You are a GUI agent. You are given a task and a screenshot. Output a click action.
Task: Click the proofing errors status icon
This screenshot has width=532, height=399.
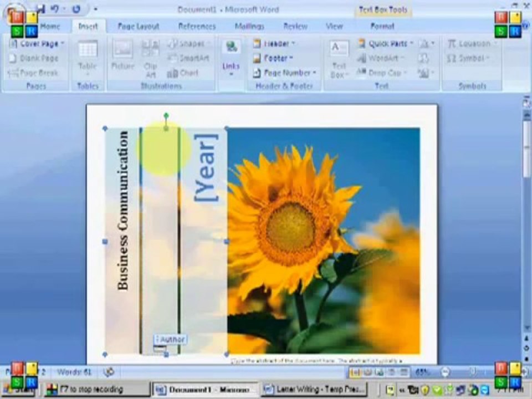click(x=109, y=372)
